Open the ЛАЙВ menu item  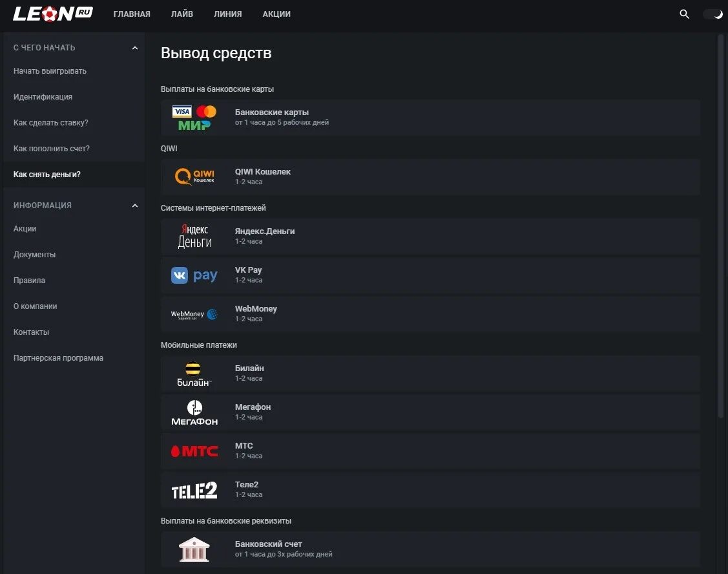tap(182, 14)
